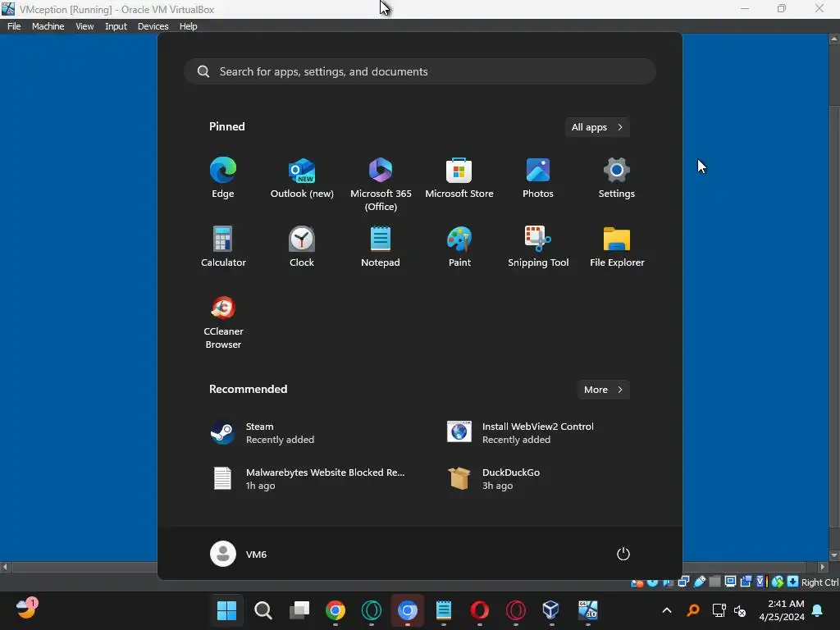Launch CCleaner Browser
This screenshot has width=840, height=630.
click(x=223, y=322)
